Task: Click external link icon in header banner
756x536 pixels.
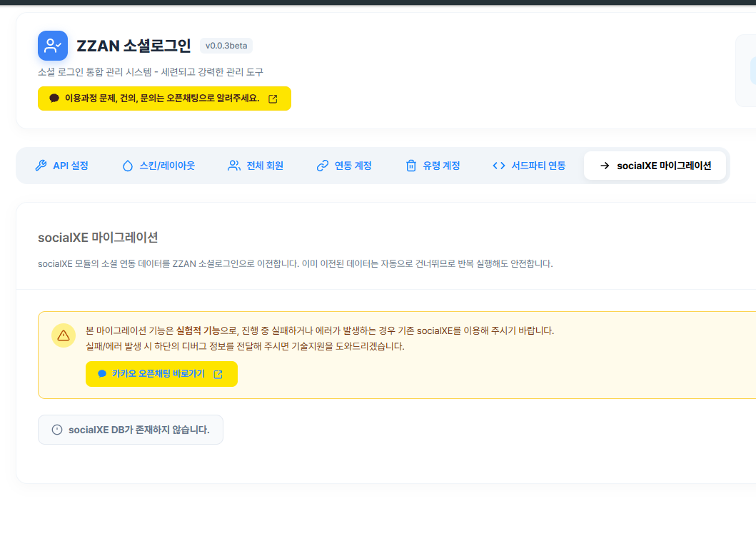Action: click(273, 98)
